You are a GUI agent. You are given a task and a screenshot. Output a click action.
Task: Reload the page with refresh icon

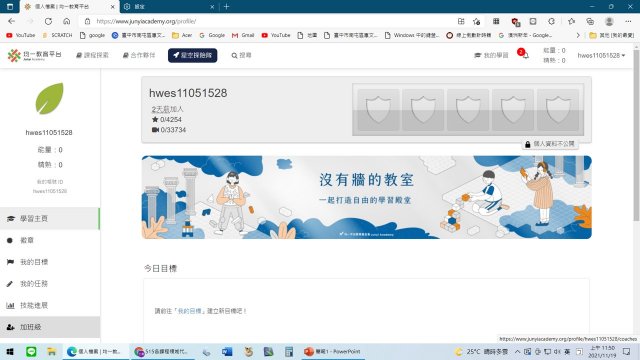pyautogui.click(x=48, y=21)
